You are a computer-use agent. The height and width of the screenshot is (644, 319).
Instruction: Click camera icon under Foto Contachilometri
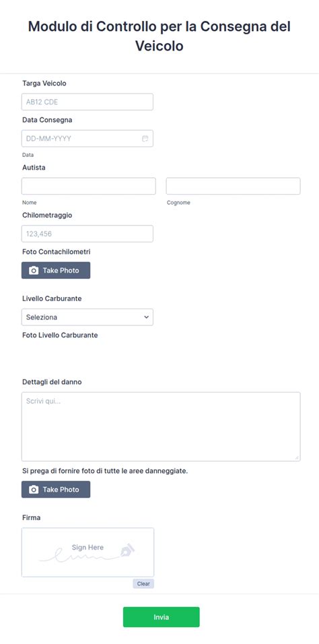coord(34,271)
